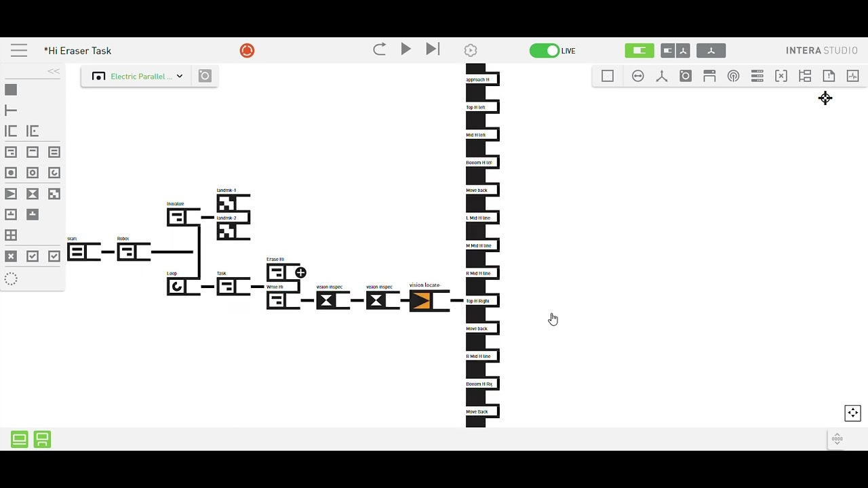
Task: Select the landmk-2 landmark node
Action: (233, 230)
